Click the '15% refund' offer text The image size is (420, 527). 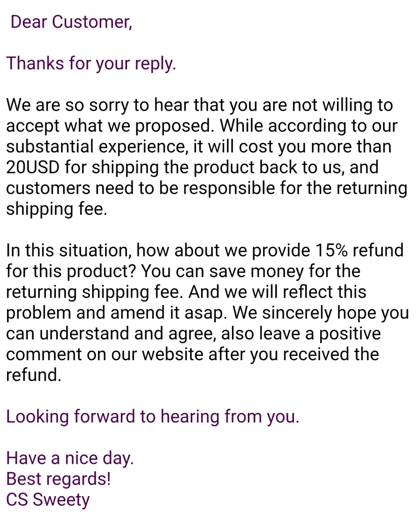pyautogui.click(x=359, y=250)
